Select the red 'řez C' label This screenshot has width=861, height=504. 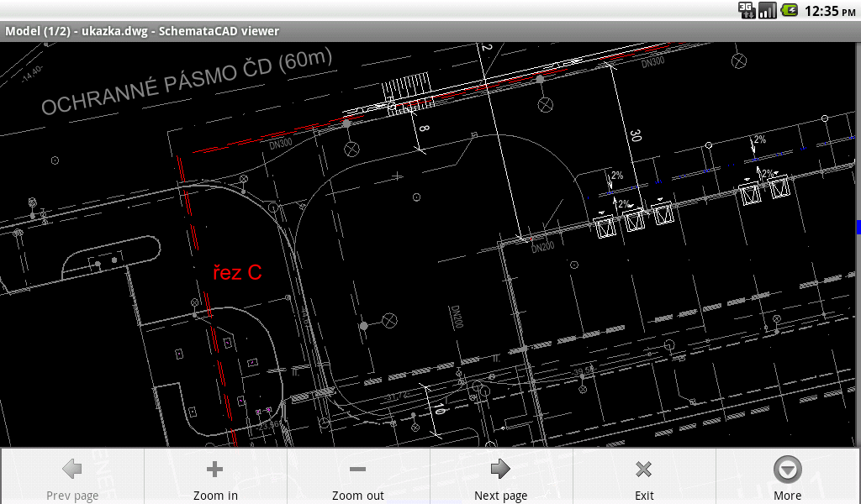click(x=237, y=272)
